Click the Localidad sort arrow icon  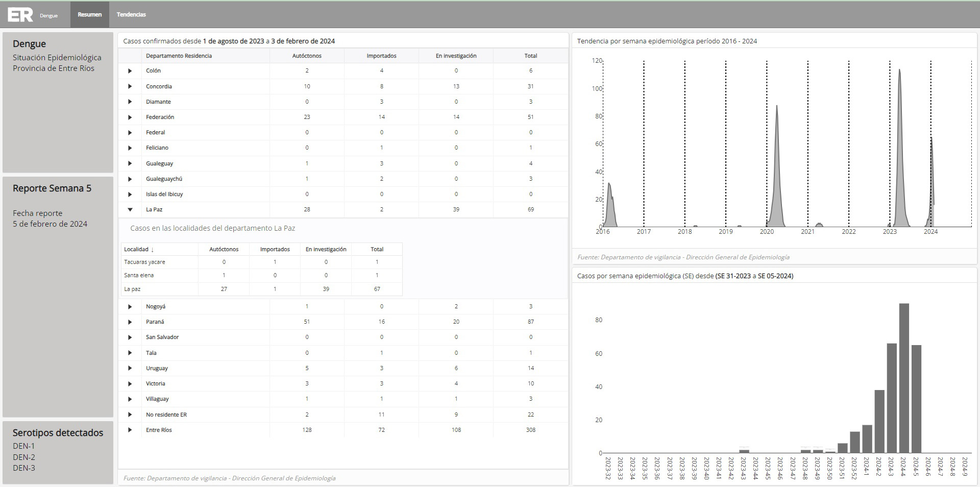(152, 250)
